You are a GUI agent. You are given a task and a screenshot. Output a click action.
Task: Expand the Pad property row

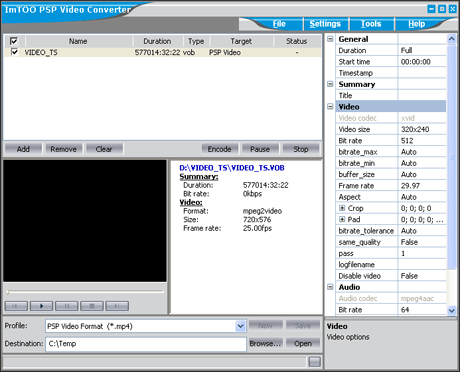click(x=342, y=219)
